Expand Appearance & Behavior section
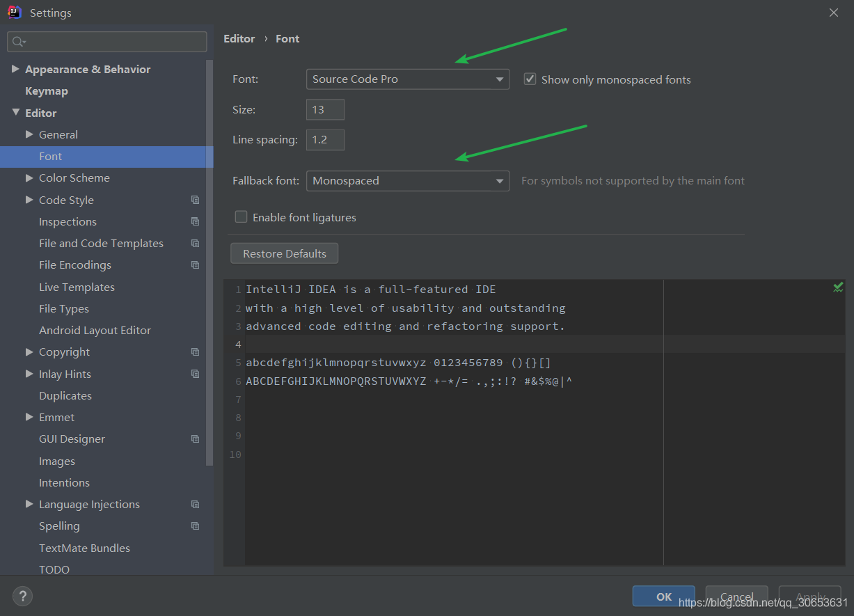The width and height of the screenshot is (854, 616). (x=15, y=69)
